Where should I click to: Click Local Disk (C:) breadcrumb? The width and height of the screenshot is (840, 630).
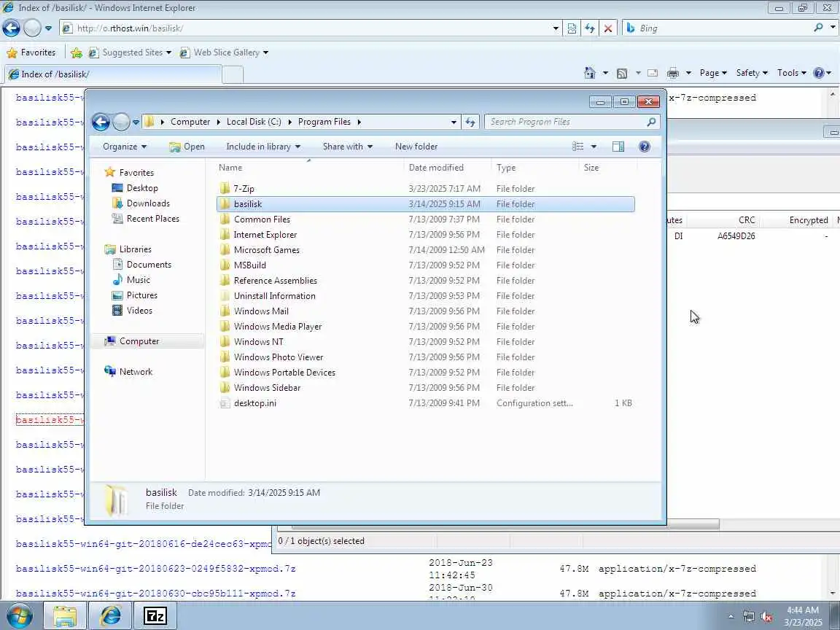pos(254,122)
